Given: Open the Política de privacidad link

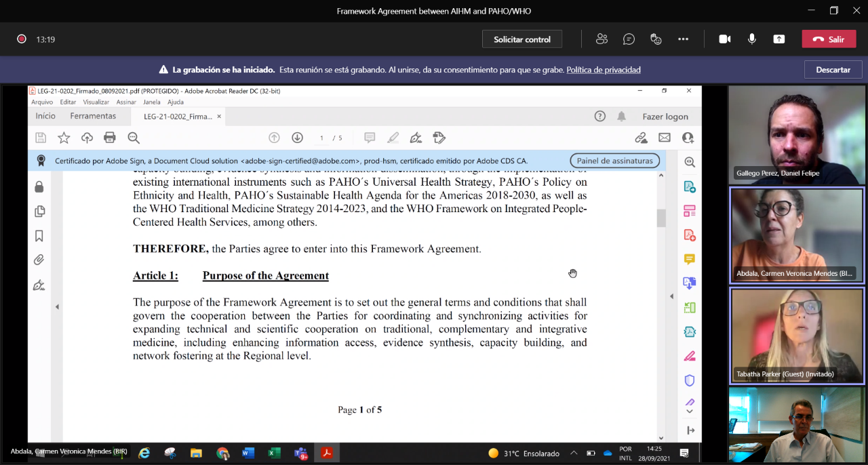Looking at the screenshot, I should (604, 70).
